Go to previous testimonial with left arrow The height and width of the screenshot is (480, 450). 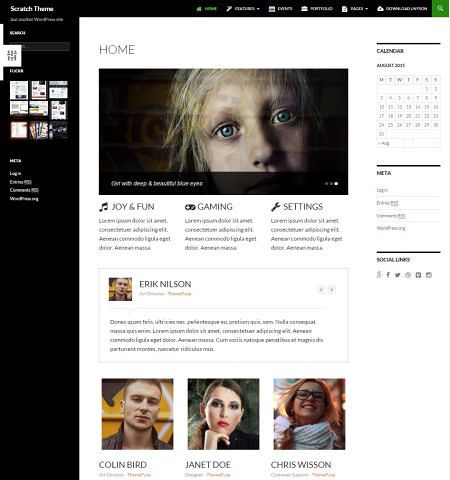[x=321, y=290]
